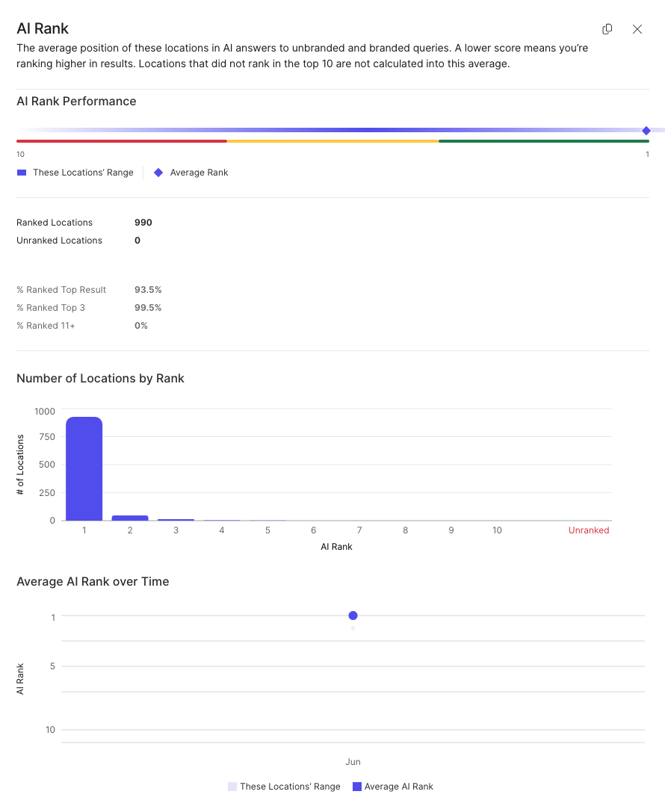The height and width of the screenshot is (812, 665).
Task: Select the rank 1 bar in the chart
Action: coord(84,468)
